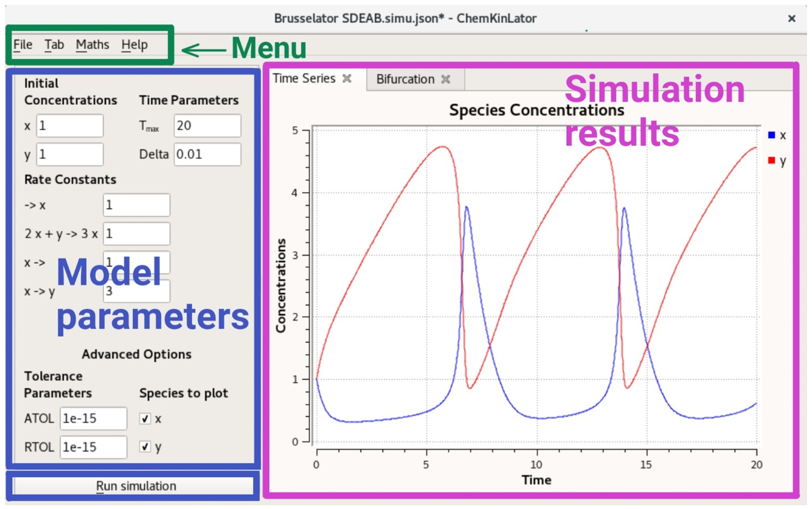Click the Delta value field
Image resolution: width=812 pixels, height=509 pixels.
pyautogui.click(x=207, y=154)
